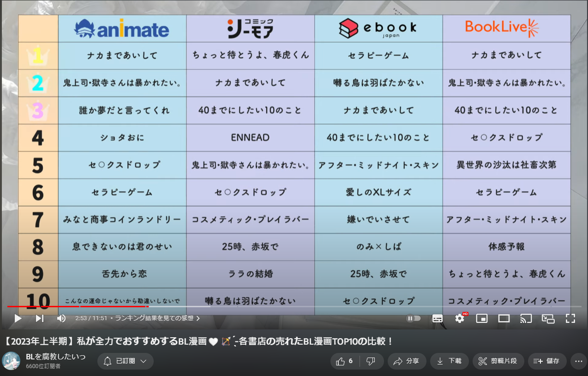Open the player settings gear

point(460,318)
